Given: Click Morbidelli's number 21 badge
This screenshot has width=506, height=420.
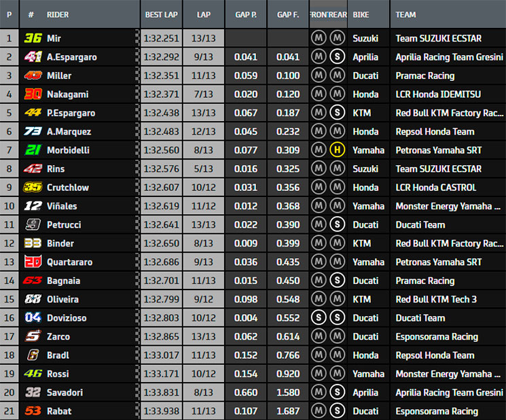Looking at the screenshot, I should (33, 150).
